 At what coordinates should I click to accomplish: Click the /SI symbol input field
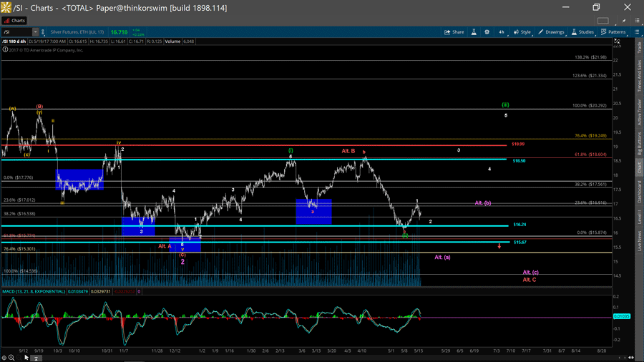pos(16,32)
